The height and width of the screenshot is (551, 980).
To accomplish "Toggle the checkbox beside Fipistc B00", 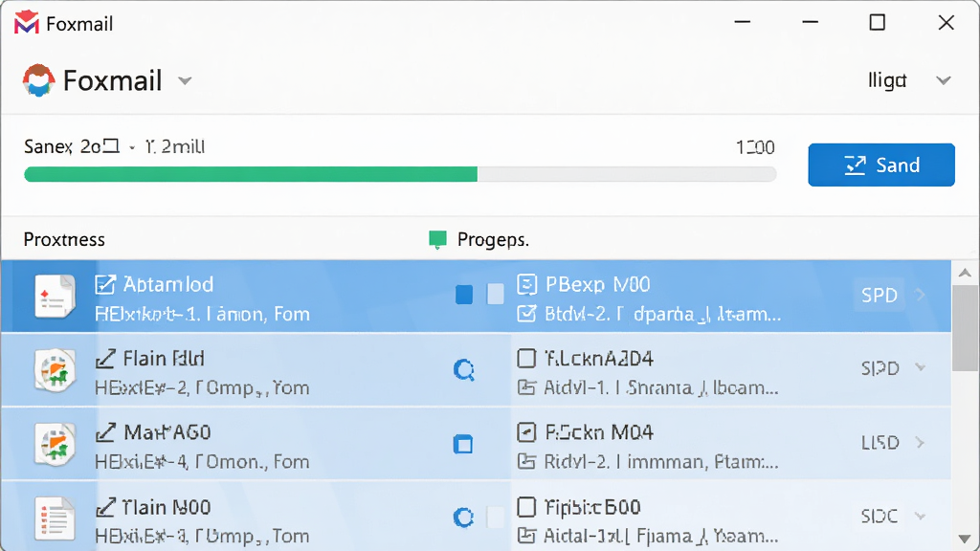I will pyautogui.click(x=527, y=507).
